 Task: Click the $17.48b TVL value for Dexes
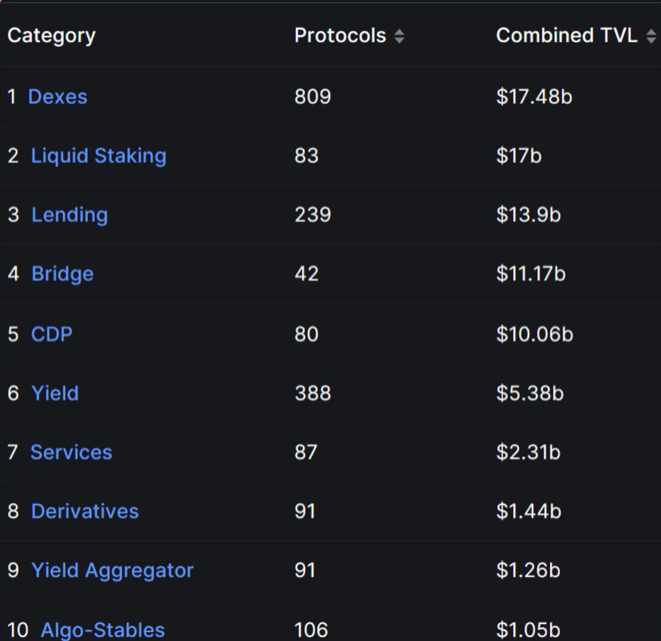click(534, 97)
